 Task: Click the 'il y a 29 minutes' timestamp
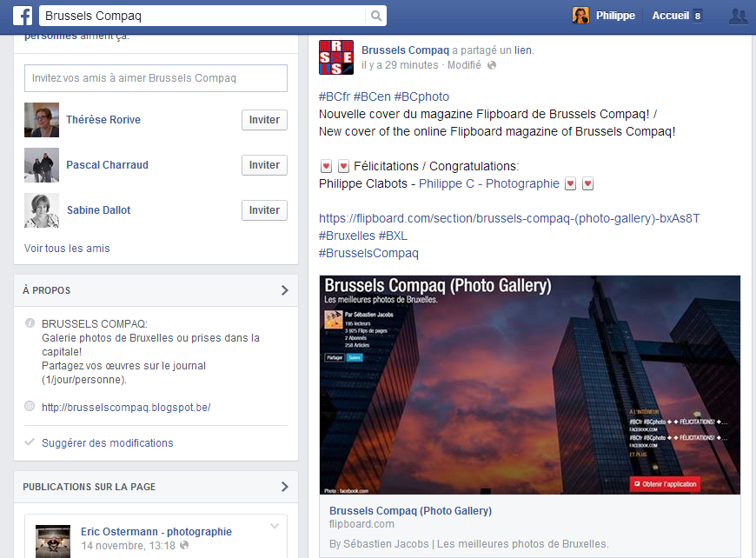coord(400,65)
